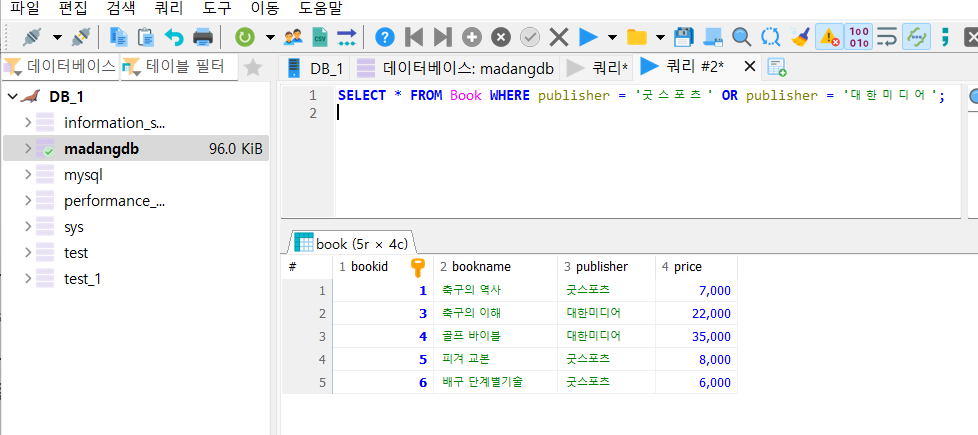Viewport: 978px width, 435px height.
Task: Expand the sys database node
Action: coord(28,227)
